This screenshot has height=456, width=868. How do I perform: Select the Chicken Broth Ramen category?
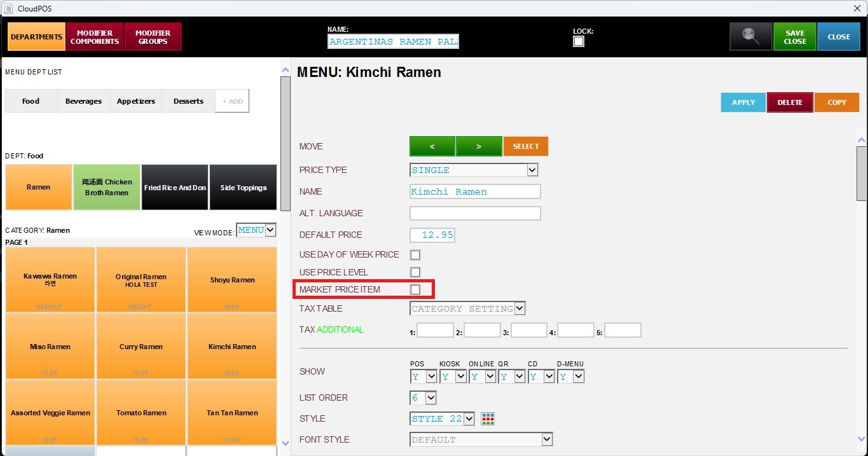coord(106,188)
